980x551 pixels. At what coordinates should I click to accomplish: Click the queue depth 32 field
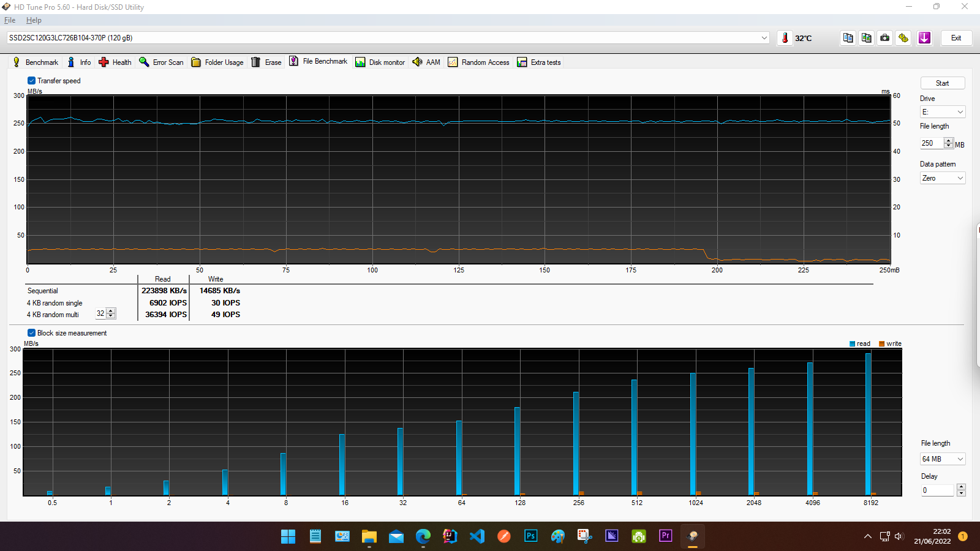click(100, 313)
